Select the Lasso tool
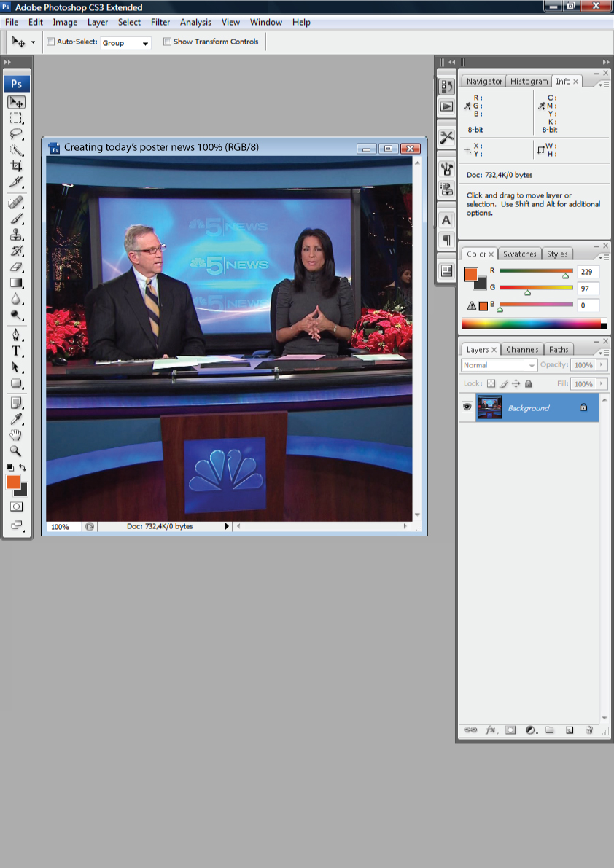614x868 pixels. tap(16, 134)
